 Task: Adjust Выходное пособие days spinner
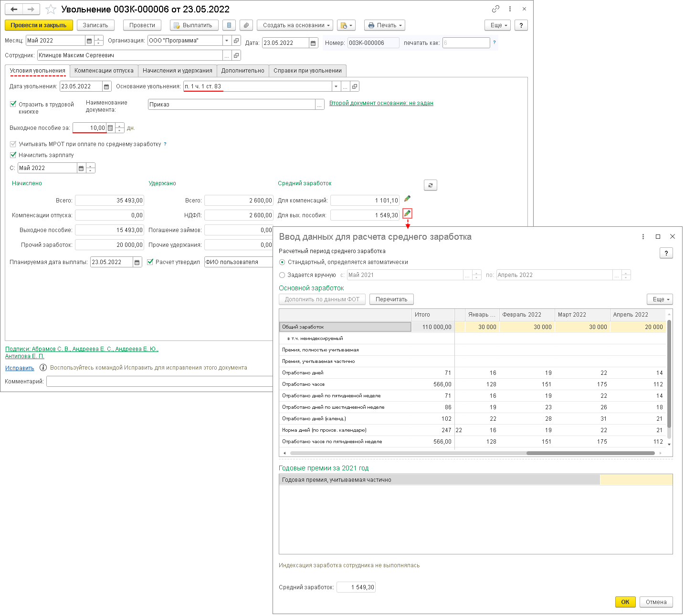[x=119, y=128]
